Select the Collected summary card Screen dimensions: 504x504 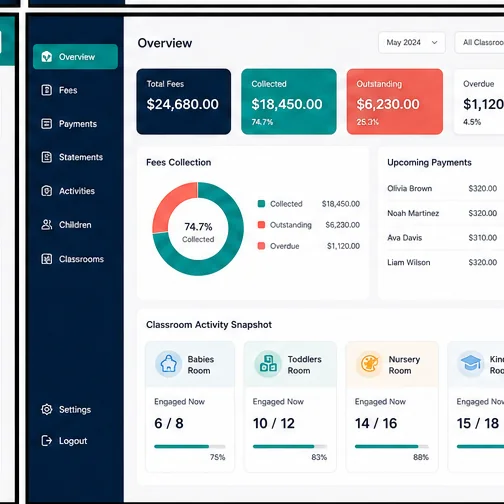pos(289,102)
